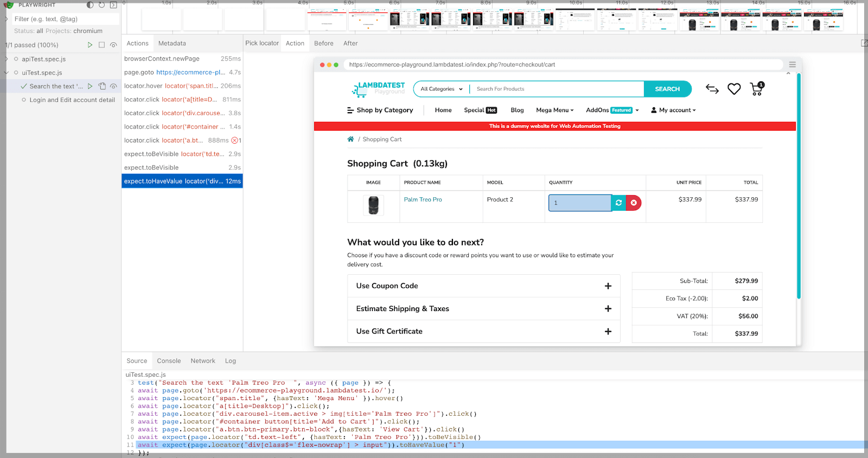Screen dimensions: 868x458
Task: Open the Console tab
Action: click(x=169, y=361)
